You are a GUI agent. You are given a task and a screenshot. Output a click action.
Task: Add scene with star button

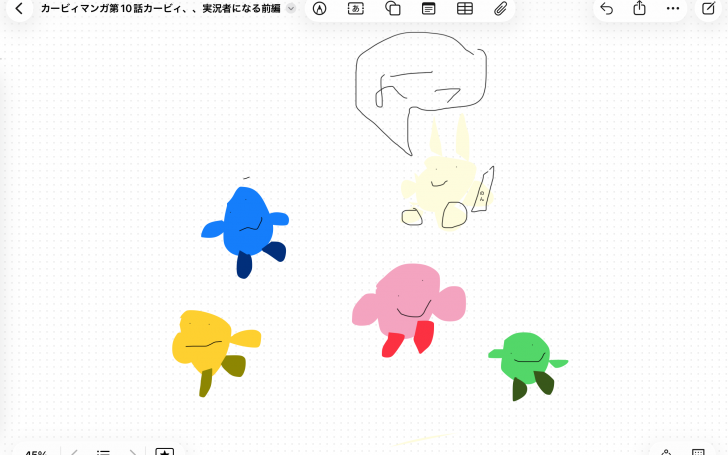coord(164,452)
